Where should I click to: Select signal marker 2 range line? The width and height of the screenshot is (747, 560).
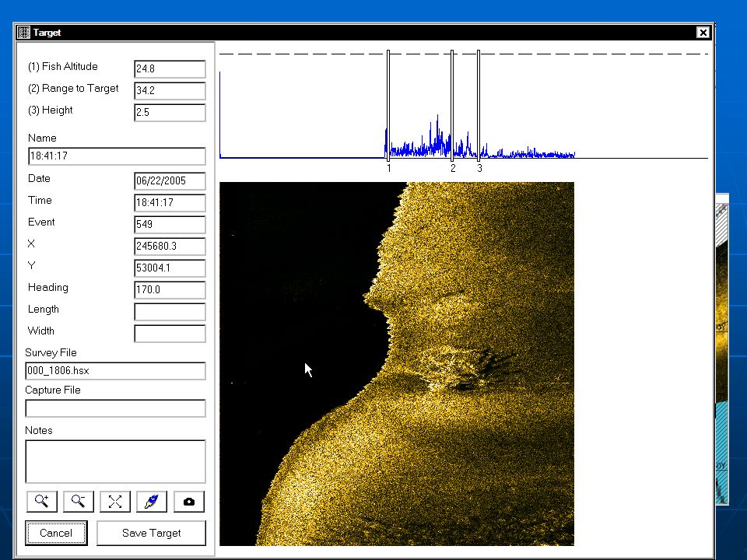452,106
